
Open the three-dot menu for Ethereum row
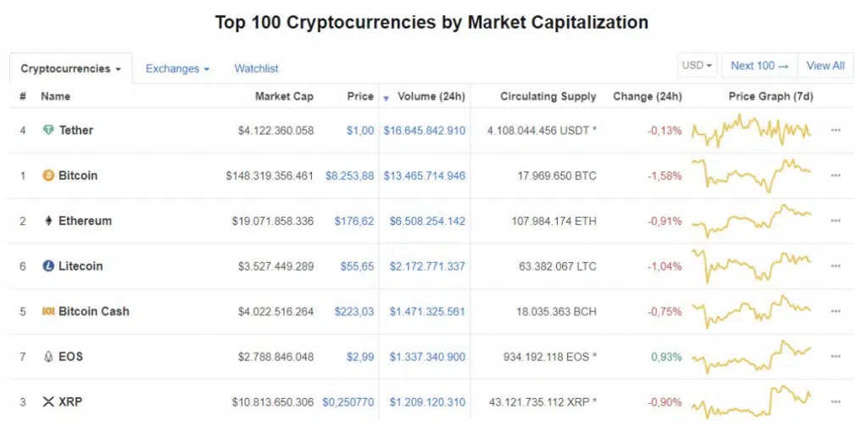click(836, 221)
